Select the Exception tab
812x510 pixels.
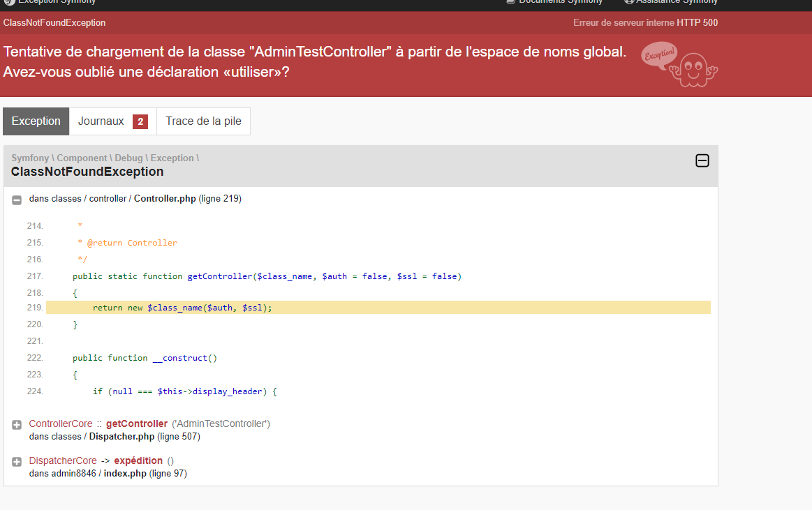36,121
